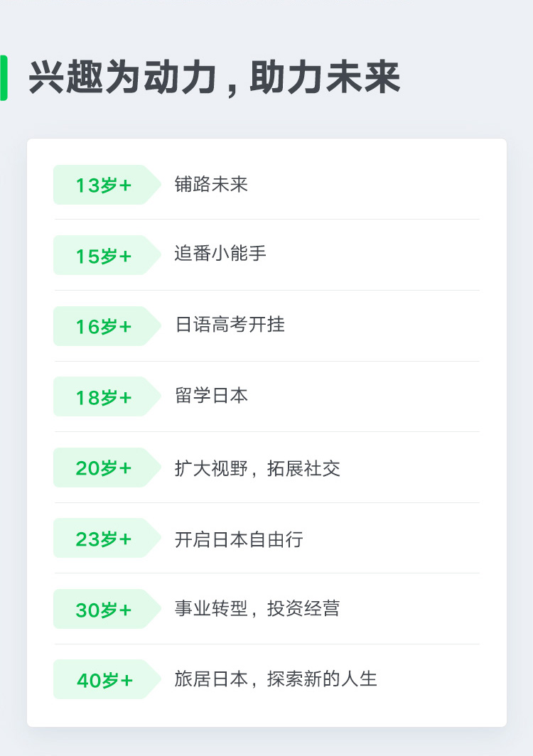Select the 16岁+ green tag
The width and height of the screenshot is (533, 756).
107,326
